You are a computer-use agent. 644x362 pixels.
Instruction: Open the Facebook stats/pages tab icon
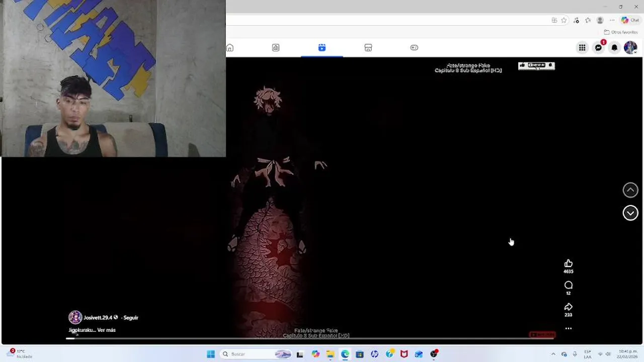[276, 48]
